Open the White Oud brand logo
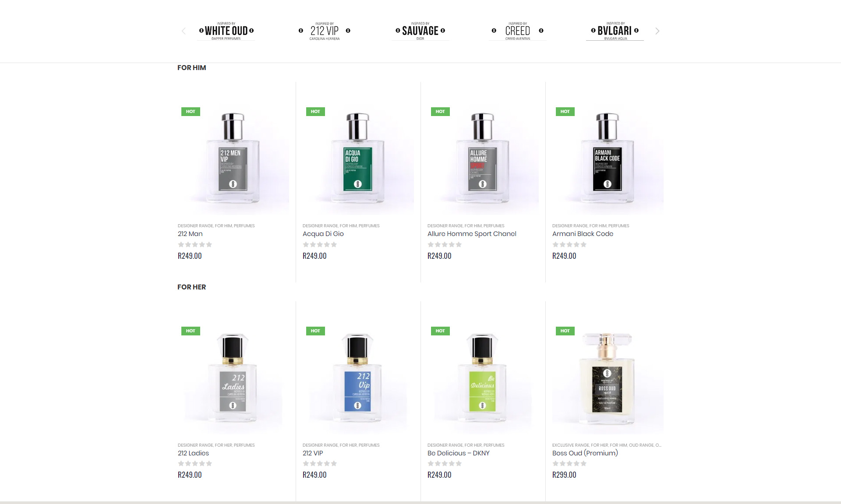841x504 pixels. click(x=226, y=31)
